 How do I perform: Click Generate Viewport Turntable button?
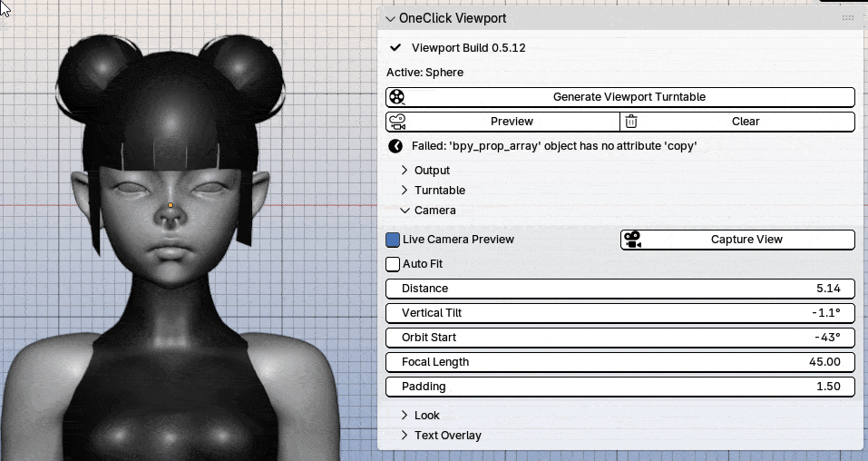pyautogui.click(x=620, y=97)
